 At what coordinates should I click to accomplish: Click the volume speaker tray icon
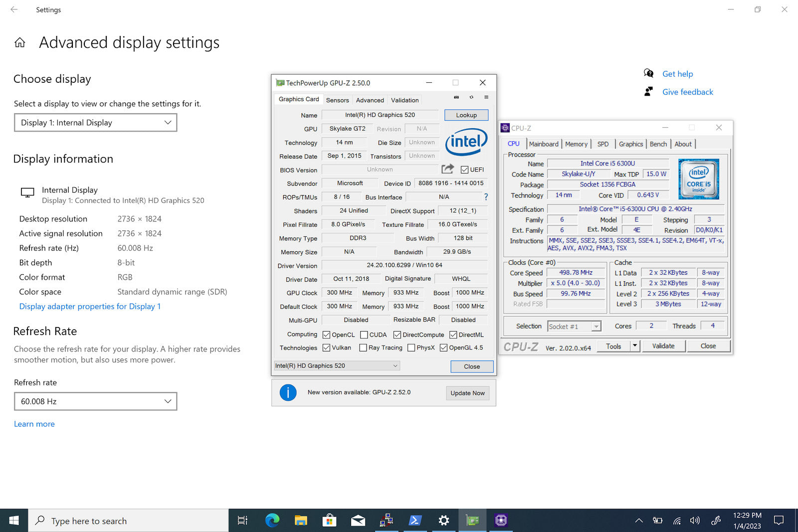point(695,521)
